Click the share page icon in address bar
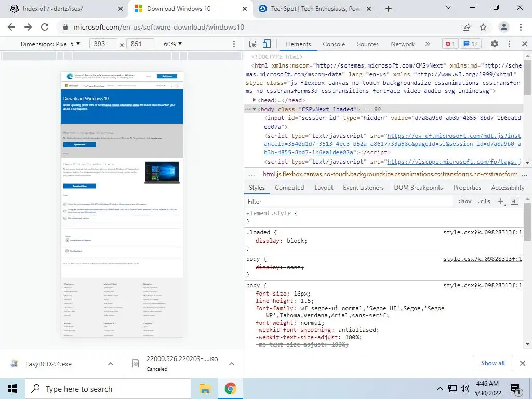The width and height of the screenshot is (532, 399). point(467,27)
